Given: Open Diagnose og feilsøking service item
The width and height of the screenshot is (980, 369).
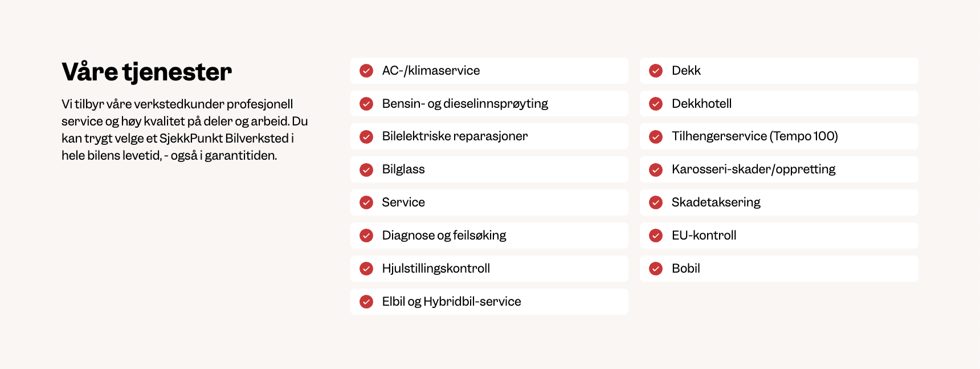Looking at the screenshot, I should click(444, 236).
